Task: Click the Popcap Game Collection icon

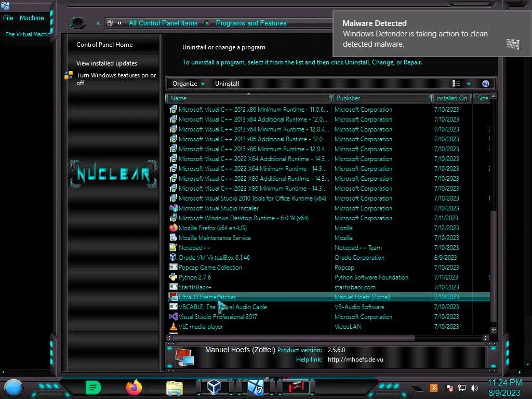Action: (x=174, y=267)
